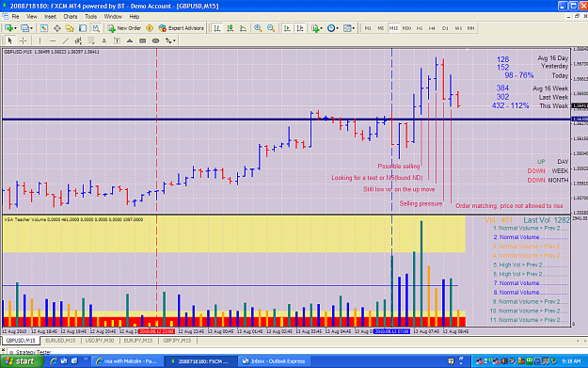Select the M30 timeframe
This screenshot has height=368, width=588.
click(406, 28)
